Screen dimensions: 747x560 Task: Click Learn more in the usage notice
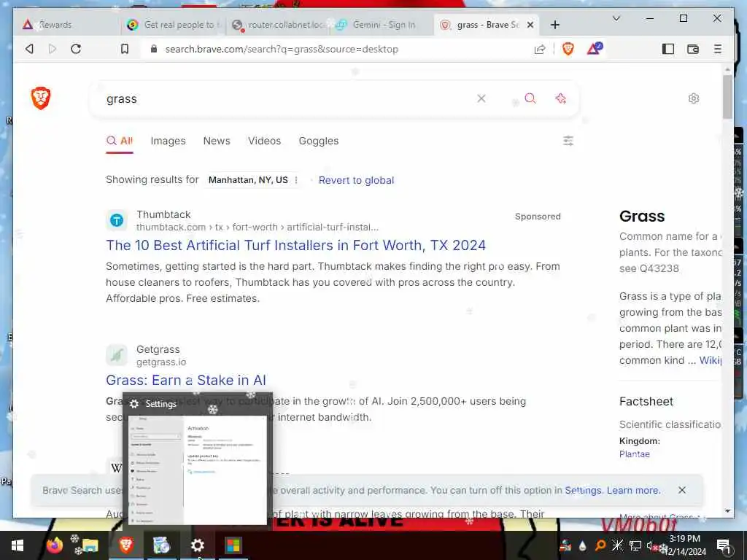(634, 490)
